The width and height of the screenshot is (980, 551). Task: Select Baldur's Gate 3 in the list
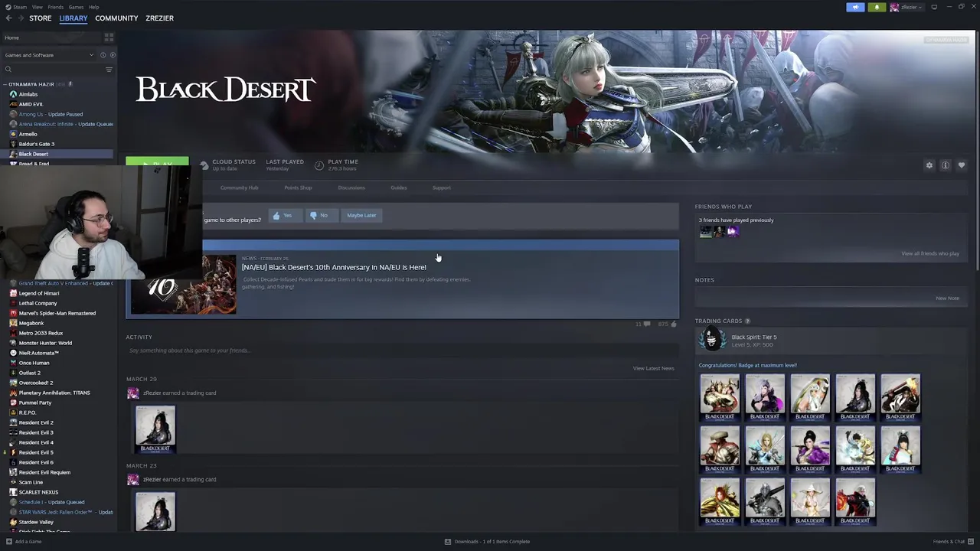(37, 144)
